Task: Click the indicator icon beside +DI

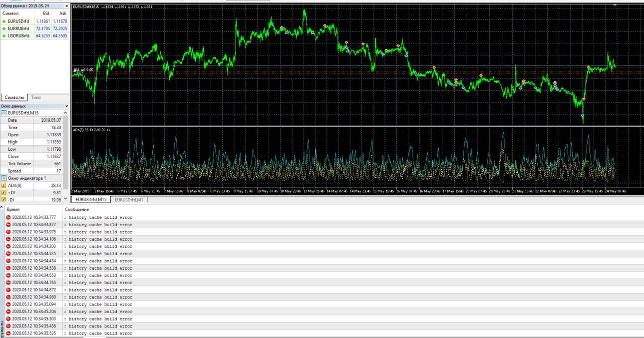Action: click(4, 193)
